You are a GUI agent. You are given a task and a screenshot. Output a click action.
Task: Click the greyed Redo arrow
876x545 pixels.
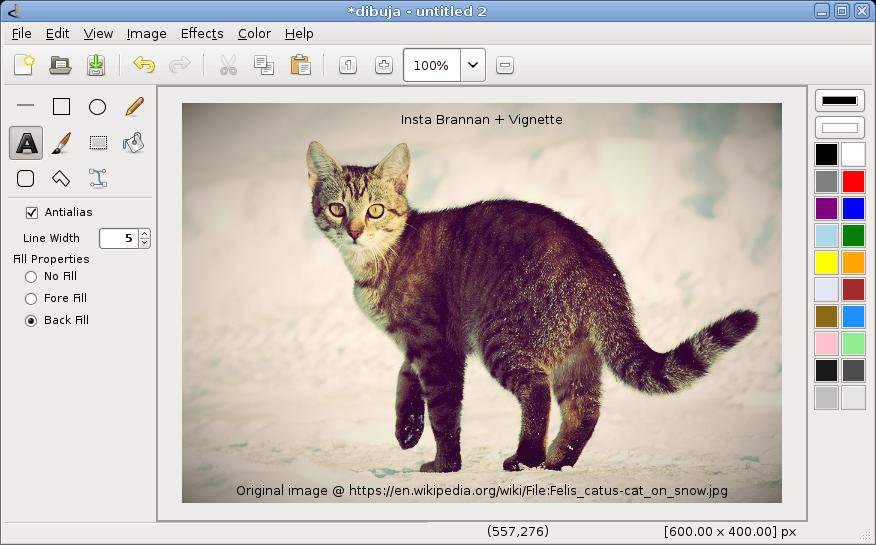(x=179, y=65)
